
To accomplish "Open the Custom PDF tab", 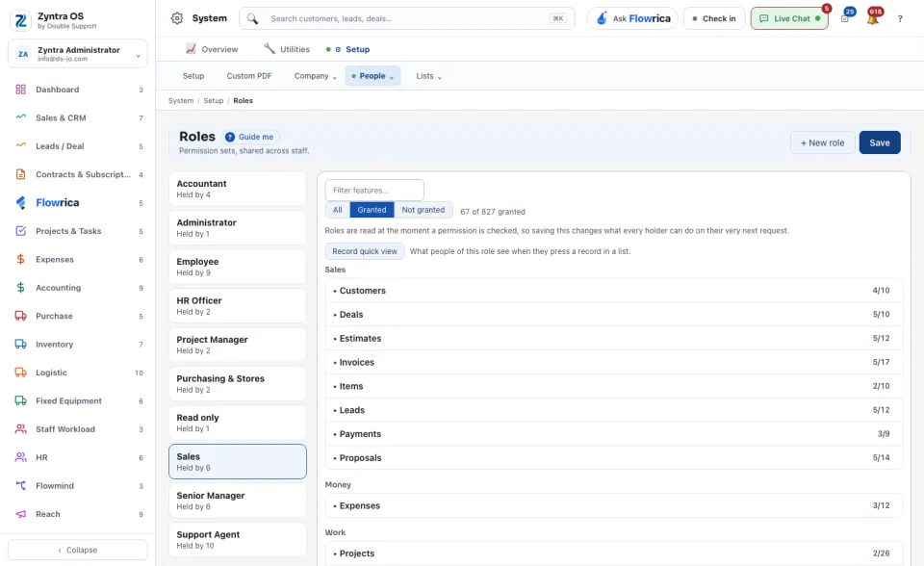I will coord(249,76).
